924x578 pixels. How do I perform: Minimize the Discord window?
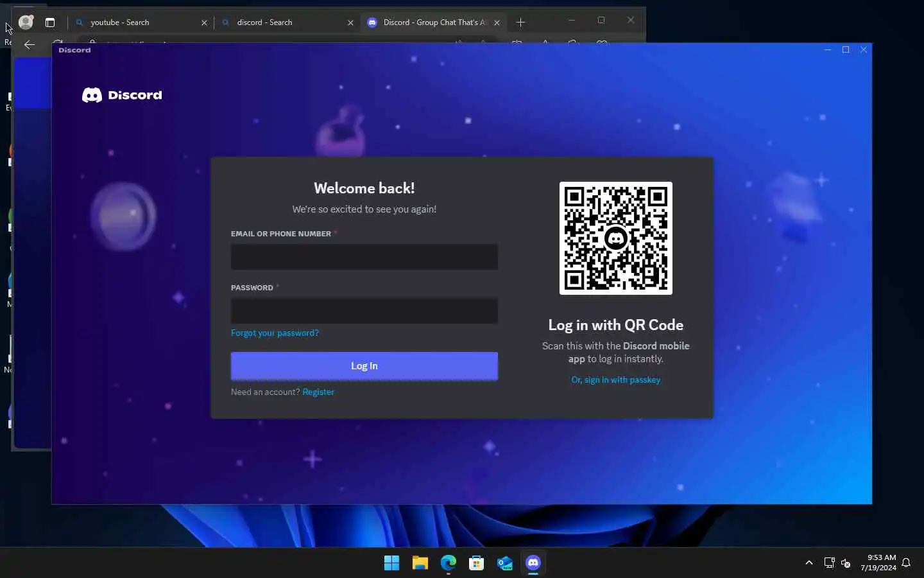[x=828, y=49]
